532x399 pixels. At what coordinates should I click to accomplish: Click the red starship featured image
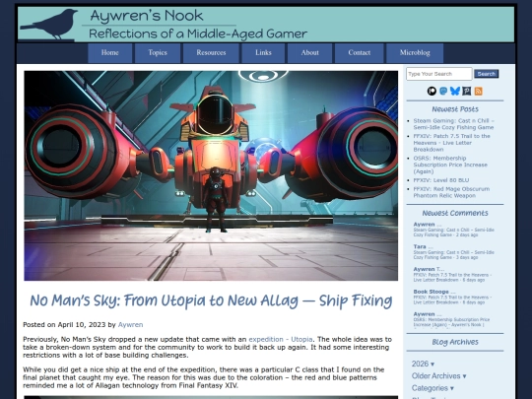point(211,175)
